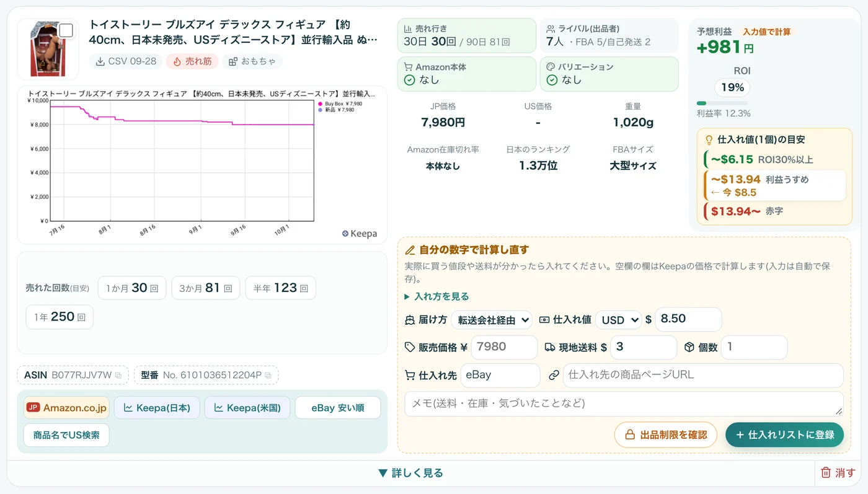Expand the 詳しく見る details bar

point(410,474)
